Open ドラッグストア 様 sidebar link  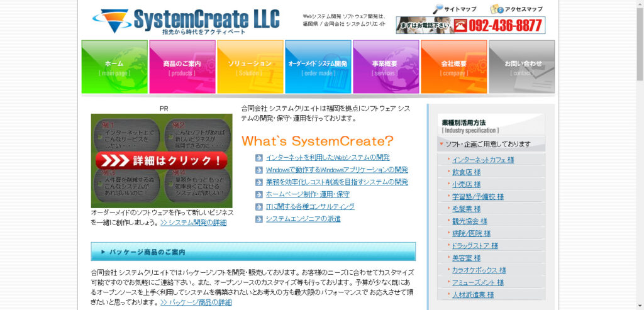(x=475, y=246)
